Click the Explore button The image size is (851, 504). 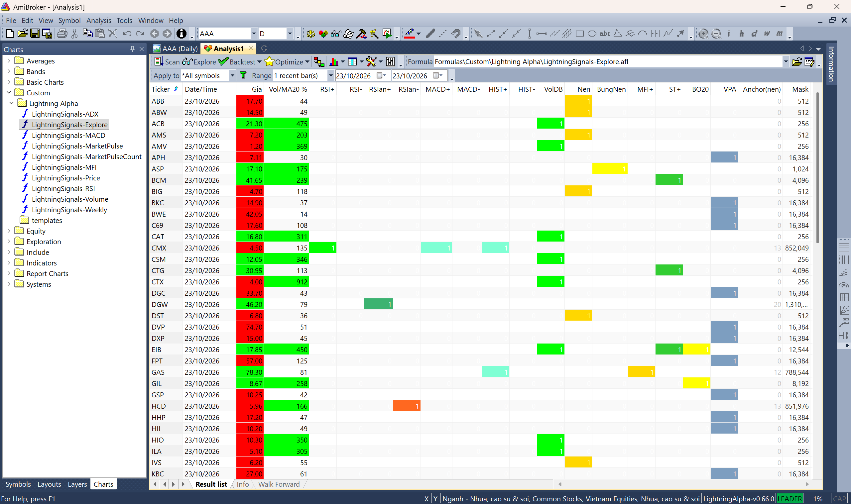[x=199, y=62]
